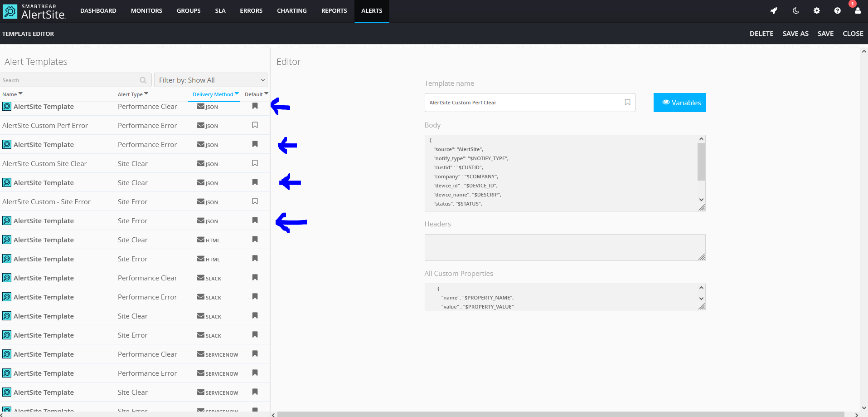Click bookmark icon in Template name field
This screenshot has width=868, height=417.
(x=627, y=103)
